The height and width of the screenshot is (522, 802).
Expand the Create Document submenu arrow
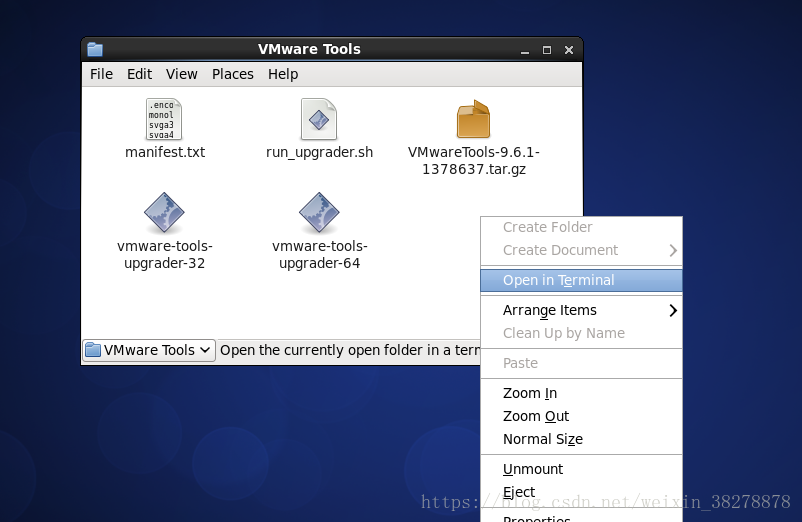coord(673,250)
